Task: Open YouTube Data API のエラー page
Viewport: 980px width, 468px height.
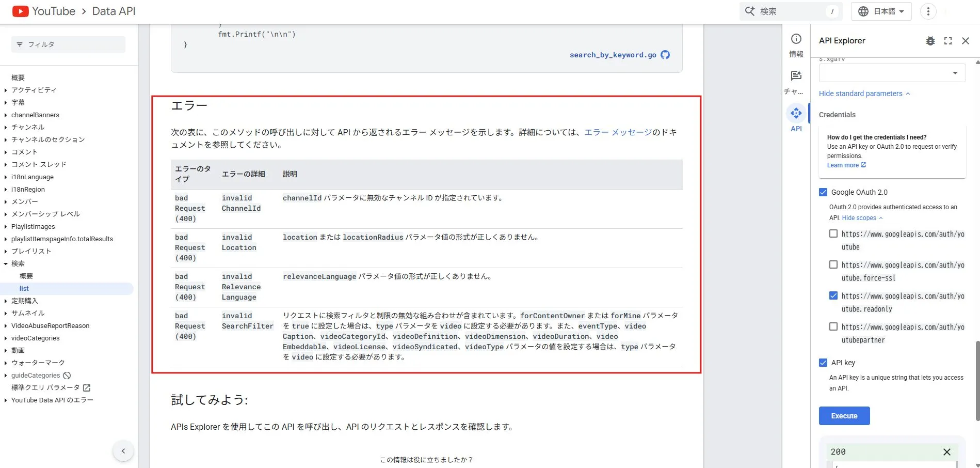Action: click(x=52, y=400)
